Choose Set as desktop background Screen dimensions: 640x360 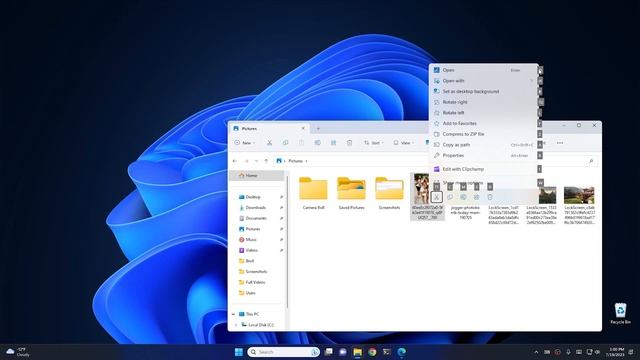point(484,91)
